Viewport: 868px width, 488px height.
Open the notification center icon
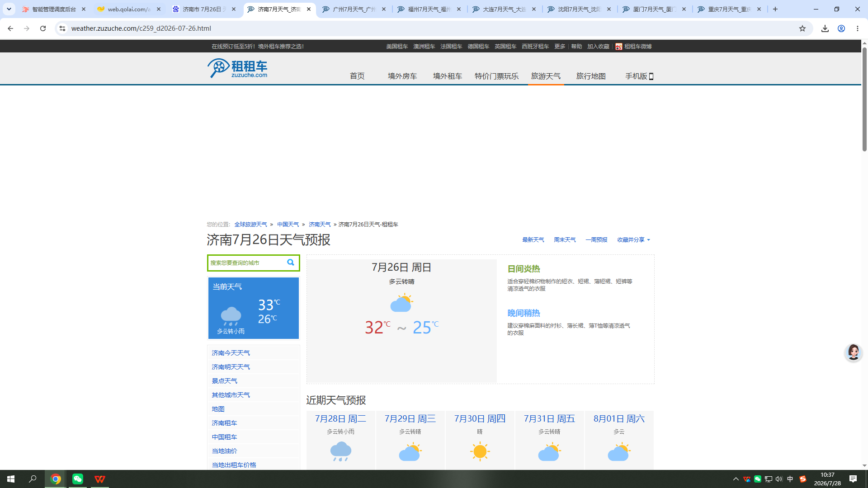(x=853, y=479)
